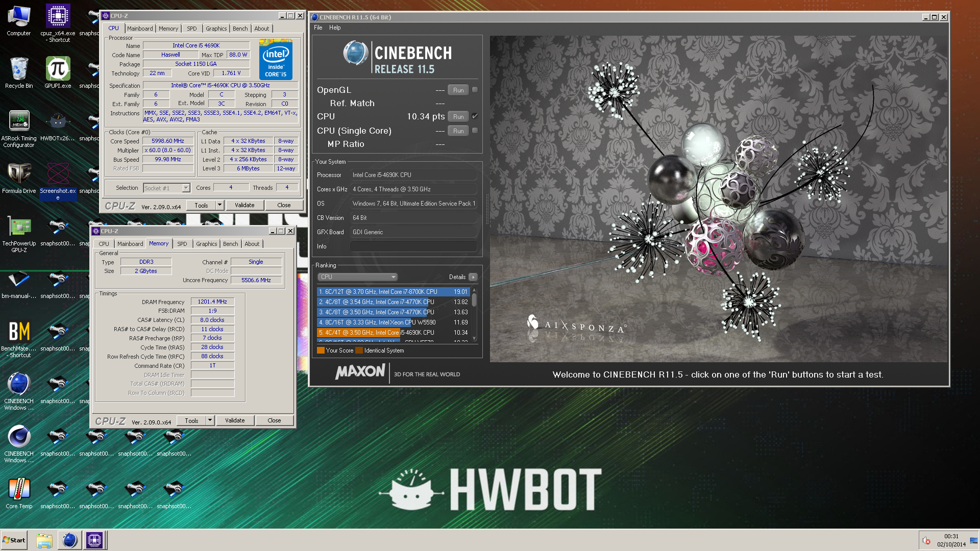The height and width of the screenshot is (551, 980).
Task: Switch to CPU-Z taskbar button
Action: tap(94, 540)
